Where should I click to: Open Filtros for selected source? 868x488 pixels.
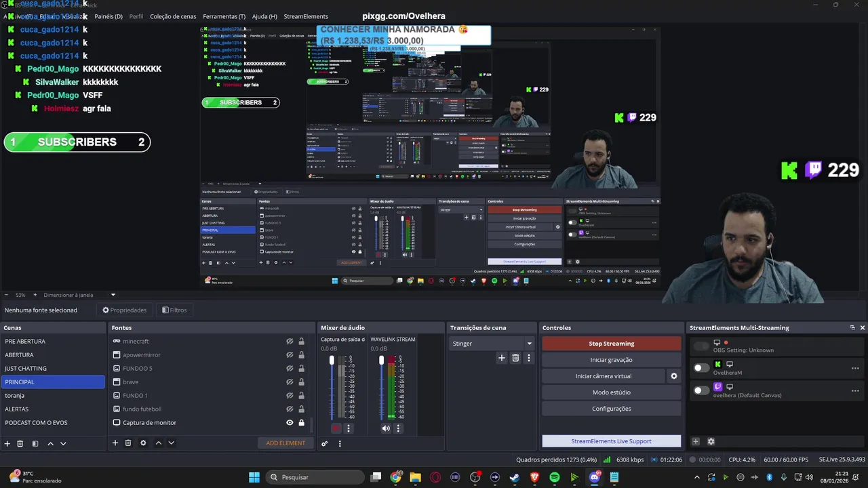point(174,310)
